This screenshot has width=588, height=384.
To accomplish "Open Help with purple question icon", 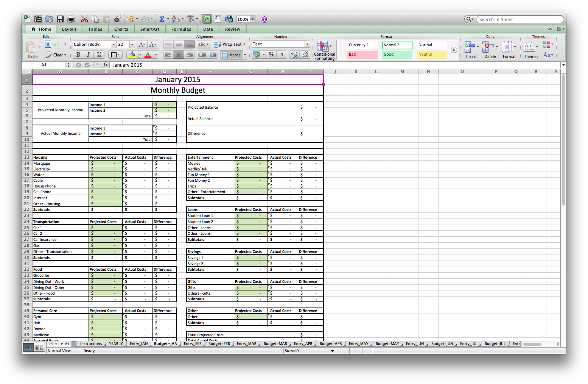I will click(264, 19).
